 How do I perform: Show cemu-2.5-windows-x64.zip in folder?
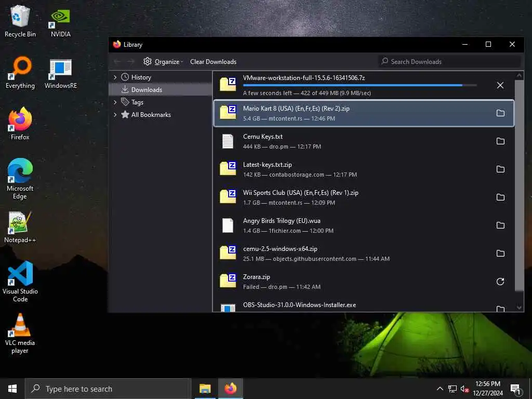[x=500, y=254]
